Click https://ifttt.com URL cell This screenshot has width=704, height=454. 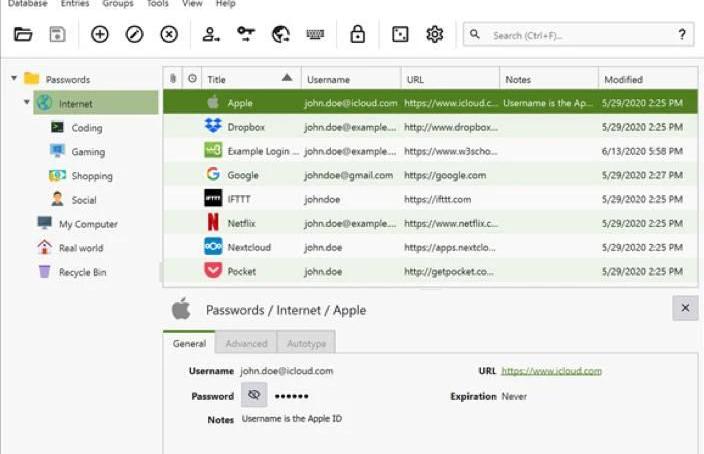(437, 199)
